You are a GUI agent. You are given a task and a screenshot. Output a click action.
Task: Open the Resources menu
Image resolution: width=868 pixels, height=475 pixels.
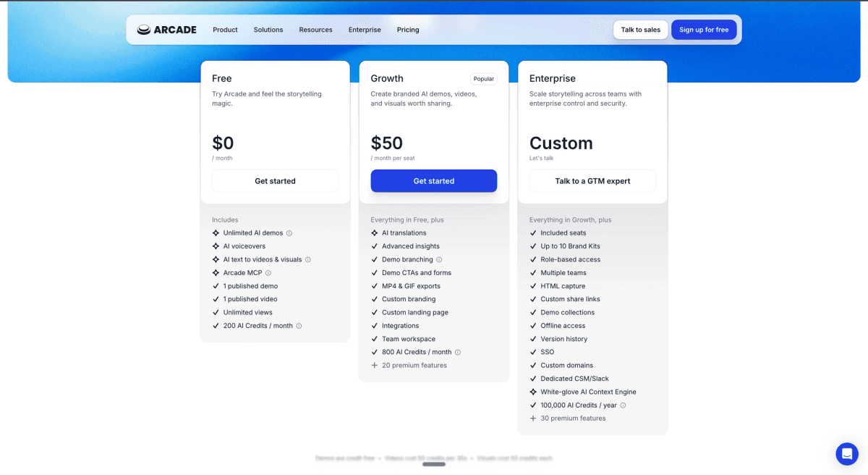[x=315, y=30]
